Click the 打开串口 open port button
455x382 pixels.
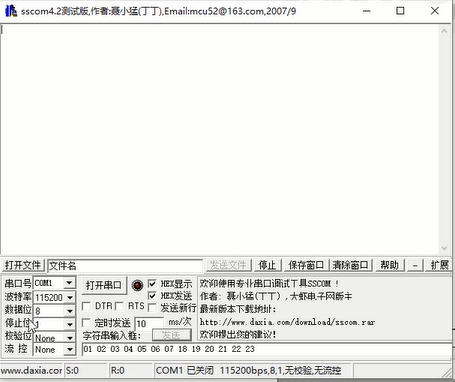pyautogui.click(x=104, y=285)
